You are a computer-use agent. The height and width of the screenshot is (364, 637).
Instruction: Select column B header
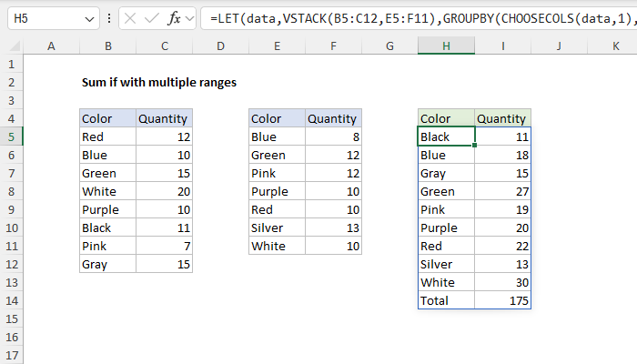[x=107, y=45]
